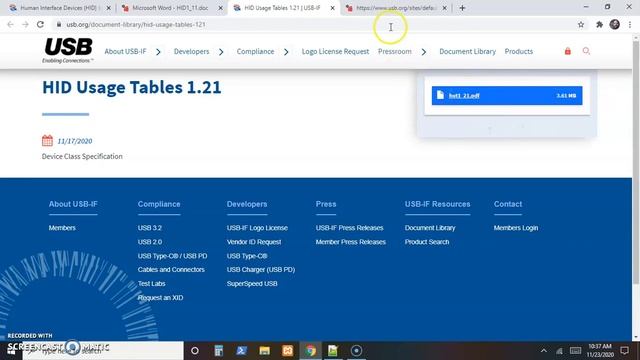Go back with the browser back arrow
640x360 pixels.
(10, 24)
